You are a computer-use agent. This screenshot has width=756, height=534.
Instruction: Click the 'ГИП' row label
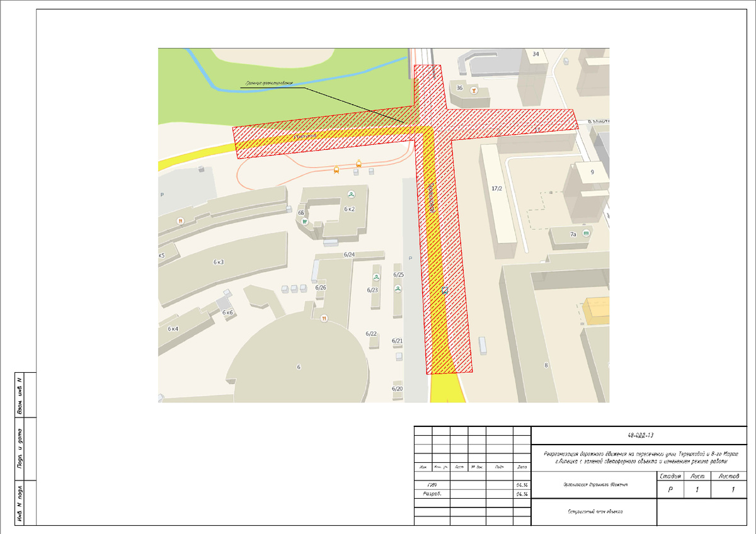(x=432, y=485)
